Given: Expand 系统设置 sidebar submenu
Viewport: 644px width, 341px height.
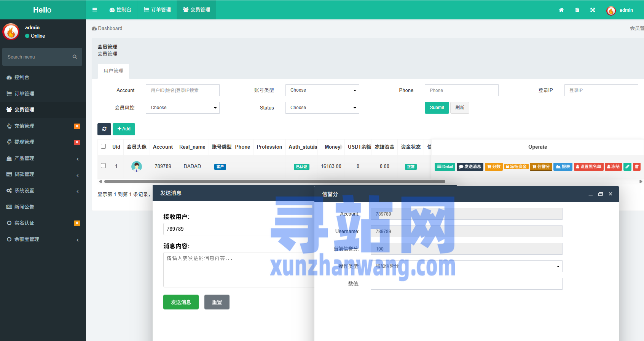Looking at the screenshot, I should 43,190.
